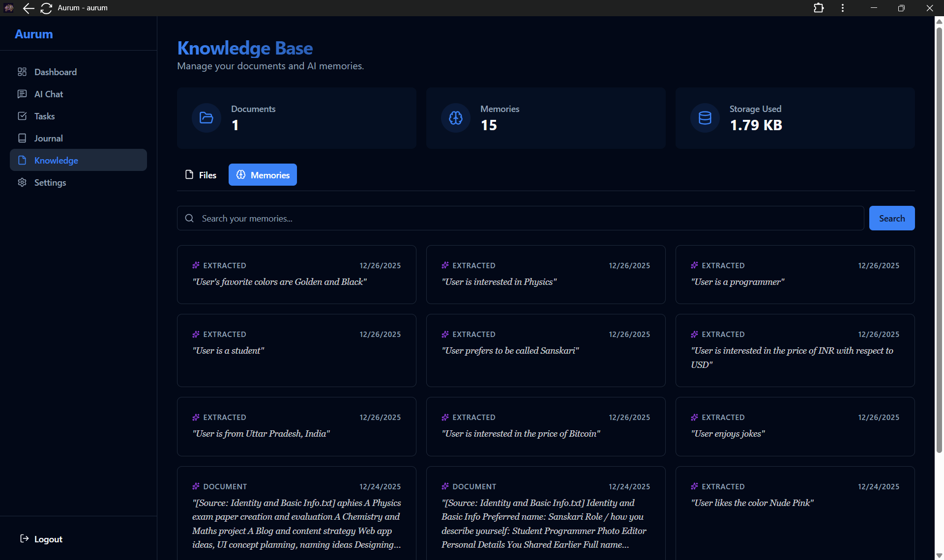Image resolution: width=944 pixels, height=560 pixels.
Task: Switch to the Files tab
Action: [201, 175]
